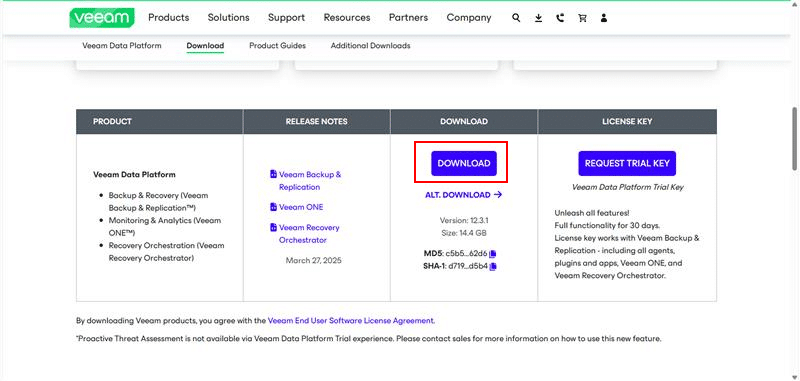
Task: Open Veeam End User Software License Agreement
Action: (x=351, y=321)
